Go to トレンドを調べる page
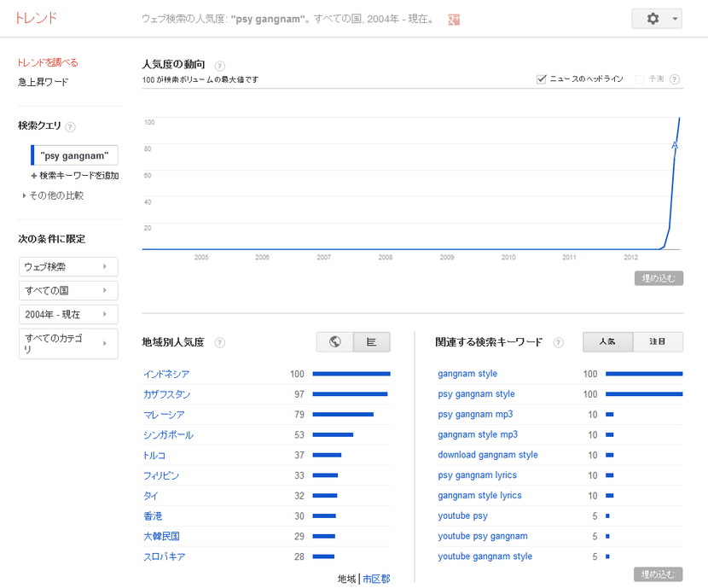The height and width of the screenshot is (588, 708). (x=48, y=62)
